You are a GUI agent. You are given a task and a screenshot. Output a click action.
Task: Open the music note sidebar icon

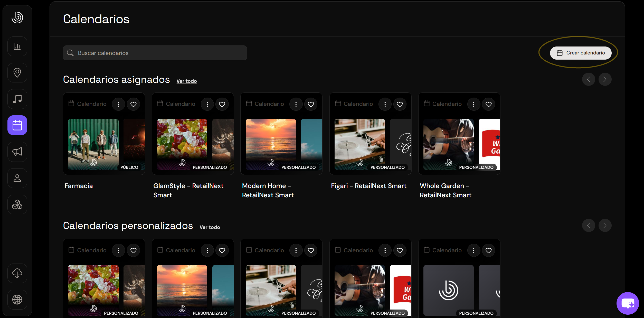pos(17,99)
